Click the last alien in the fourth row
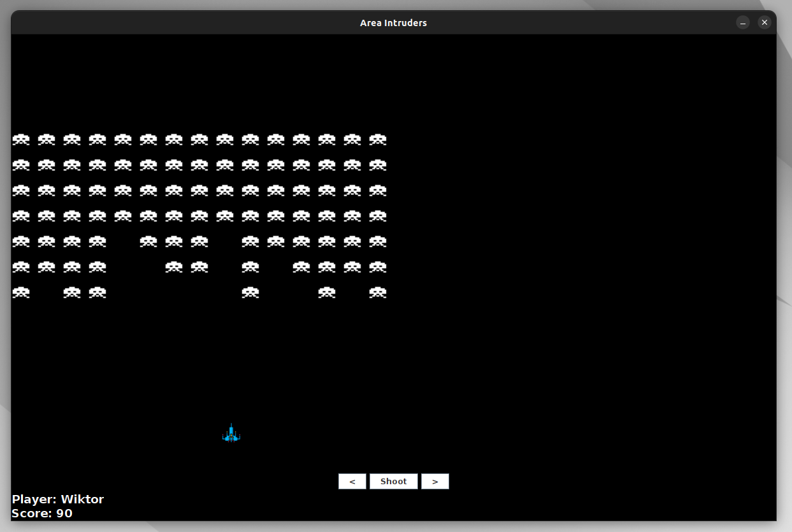Viewport: 792px width, 532px height. (x=378, y=216)
